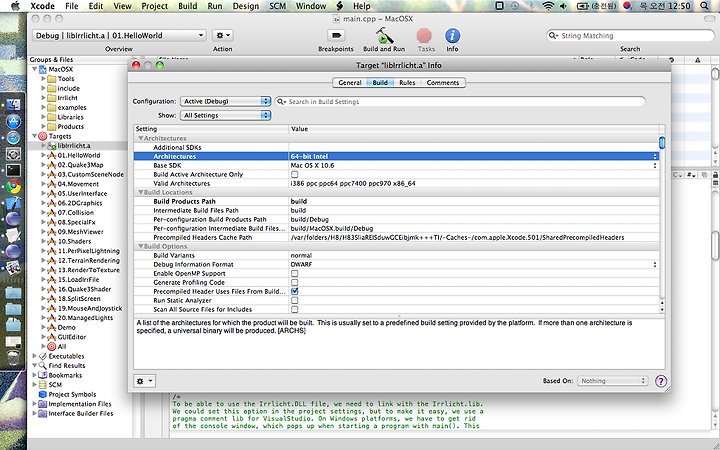Viewport: 720px width, 450px height.
Task: Click the Spotlight magnifier icon
Action: [704, 6]
